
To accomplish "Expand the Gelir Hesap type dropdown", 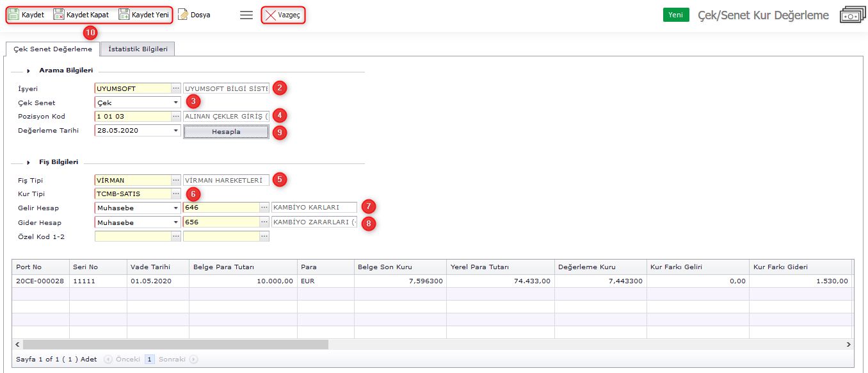I will point(175,208).
